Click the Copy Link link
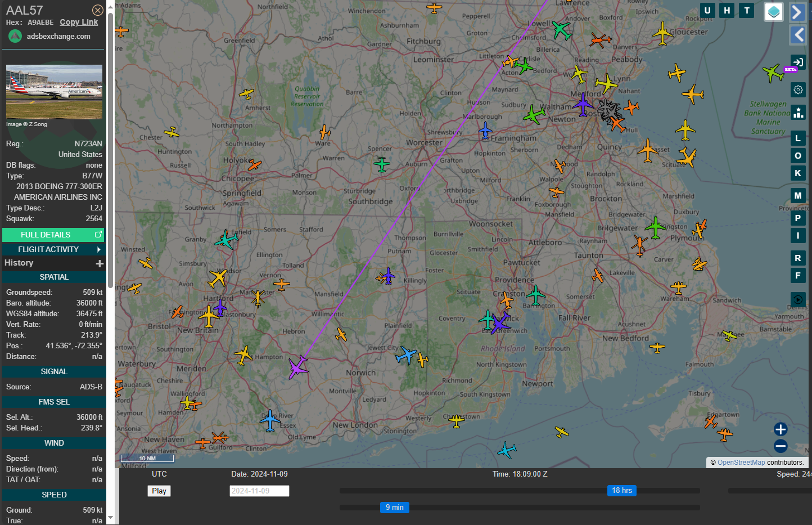The image size is (812, 525). click(79, 22)
